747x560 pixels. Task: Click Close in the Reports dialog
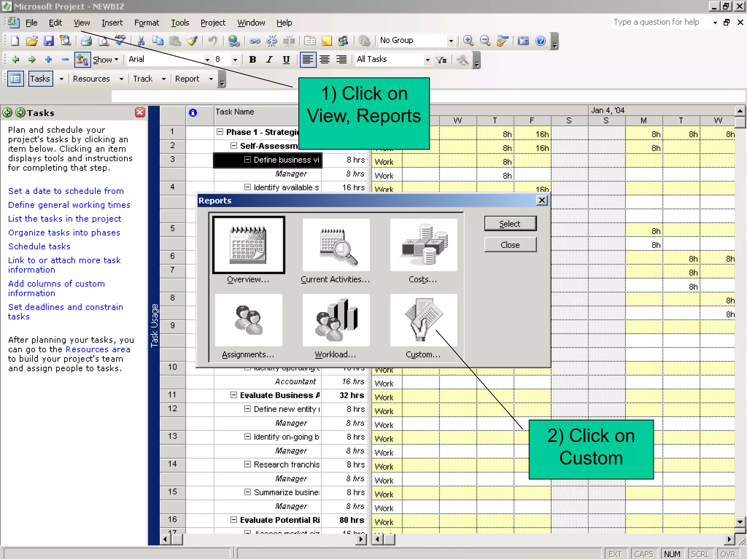pos(510,245)
